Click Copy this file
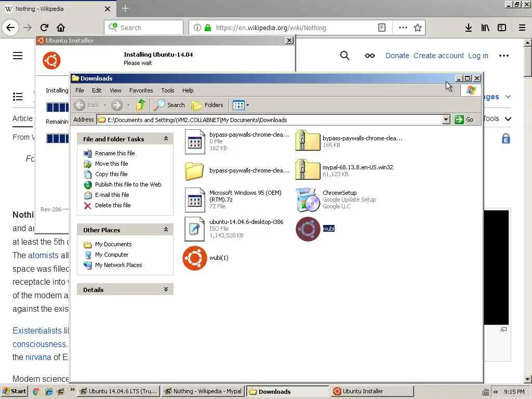This screenshot has width=532, height=399. (111, 174)
